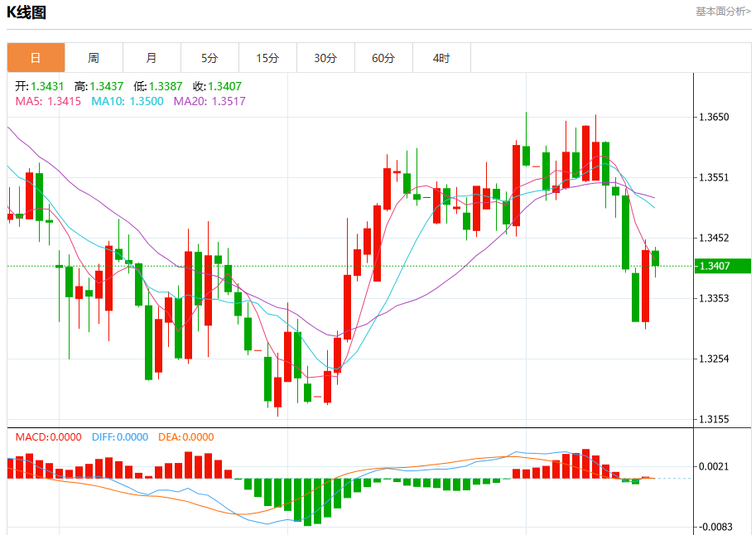Viewport: 756px width, 535px height.
Task: Switch to the 4时 interval tab
Action: click(x=441, y=58)
